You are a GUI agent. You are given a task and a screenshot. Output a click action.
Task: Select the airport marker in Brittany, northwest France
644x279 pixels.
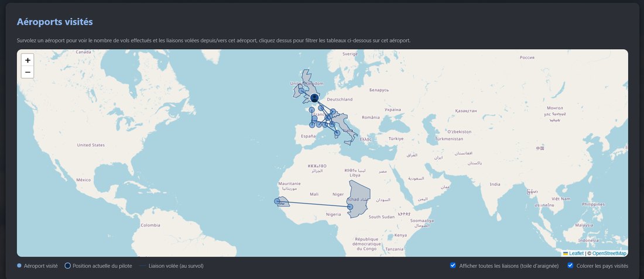pos(311,110)
